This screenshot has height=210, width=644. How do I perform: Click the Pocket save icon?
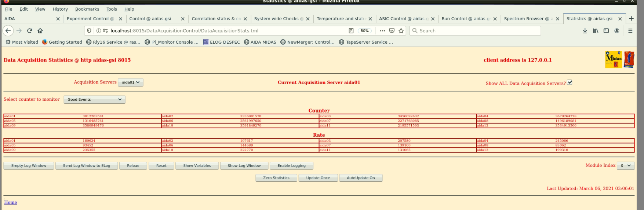point(392,31)
